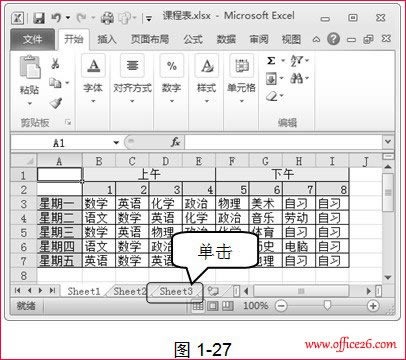The height and width of the screenshot is (360, 406).
Task: Switch to Page Layout view button
Action: tap(213, 305)
